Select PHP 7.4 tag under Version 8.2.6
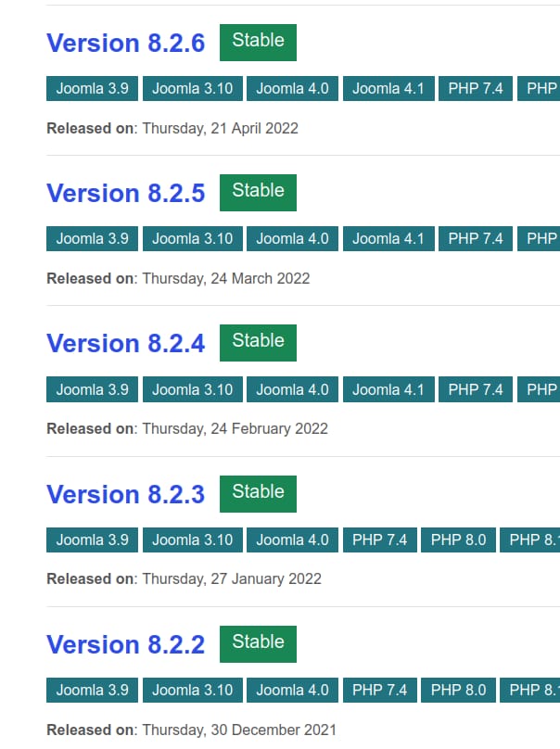560x749 pixels. (476, 88)
